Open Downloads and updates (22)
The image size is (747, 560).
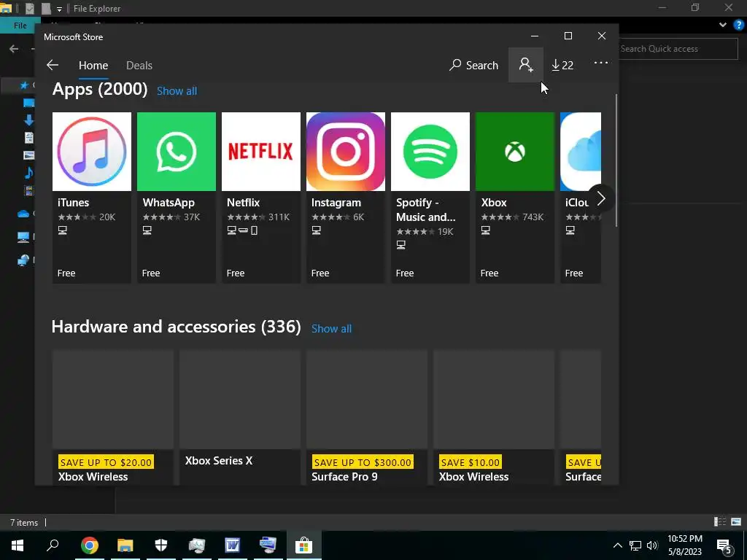(x=562, y=65)
